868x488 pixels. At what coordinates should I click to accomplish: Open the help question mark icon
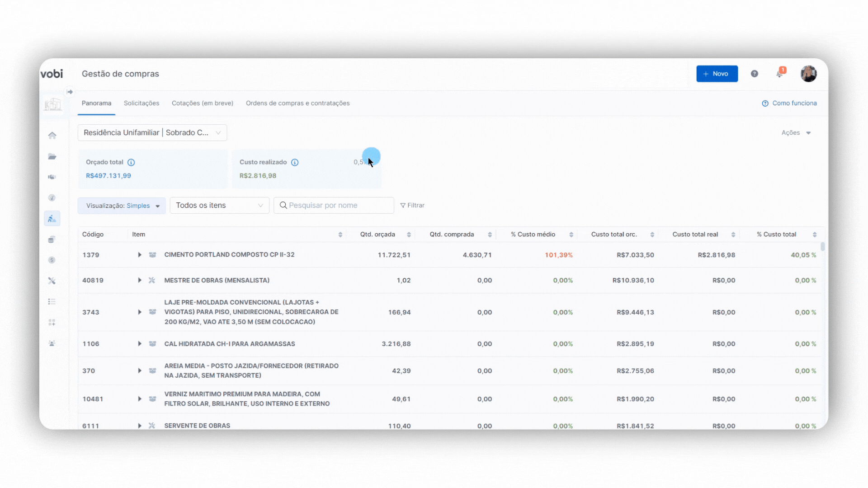755,74
